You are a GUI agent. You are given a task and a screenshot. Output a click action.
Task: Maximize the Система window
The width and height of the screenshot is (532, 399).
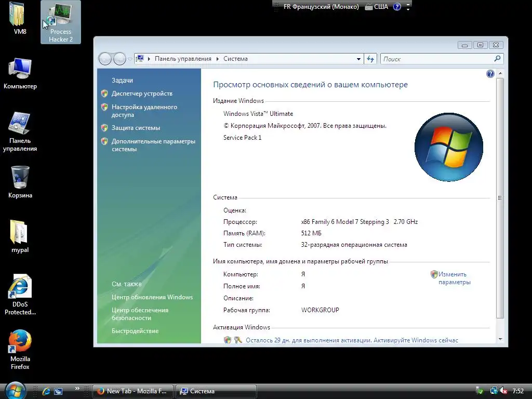point(480,45)
